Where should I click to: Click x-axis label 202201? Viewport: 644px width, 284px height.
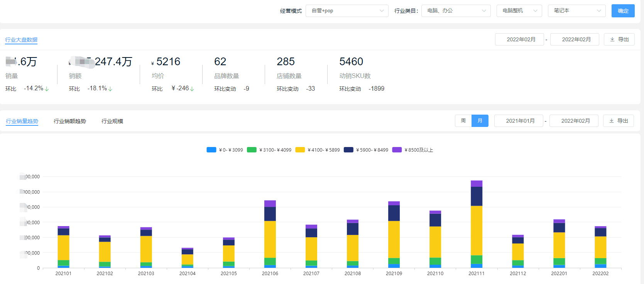click(x=559, y=273)
